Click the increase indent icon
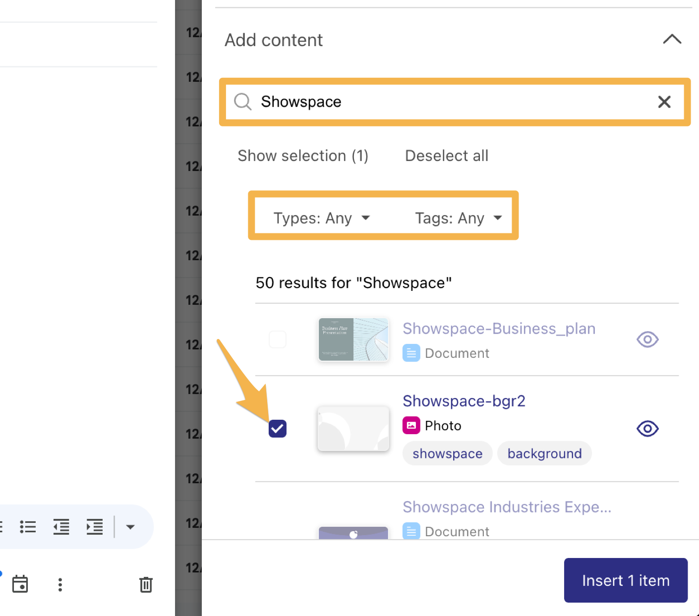The height and width of the screenshot is (616, 699). click(x=94, y=527)
